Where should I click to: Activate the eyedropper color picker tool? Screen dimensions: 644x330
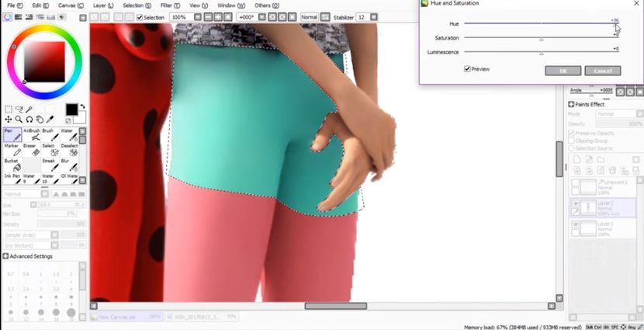(50, 120)
